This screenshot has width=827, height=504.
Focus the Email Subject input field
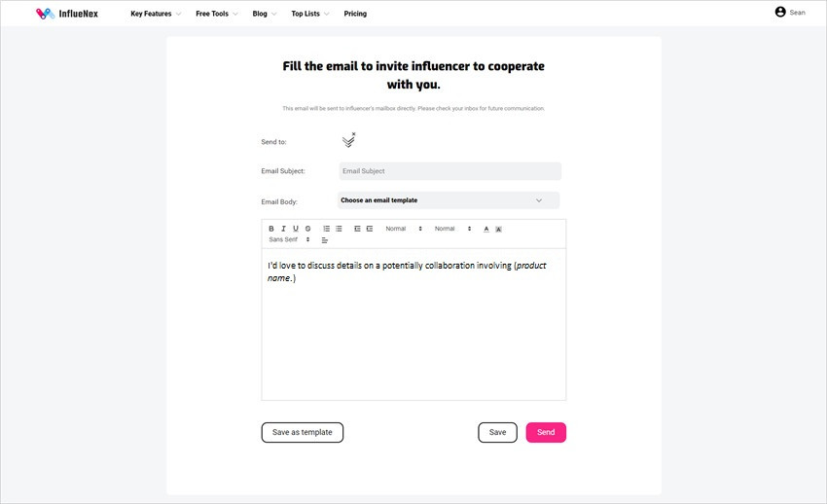click(x=449, y=171)
